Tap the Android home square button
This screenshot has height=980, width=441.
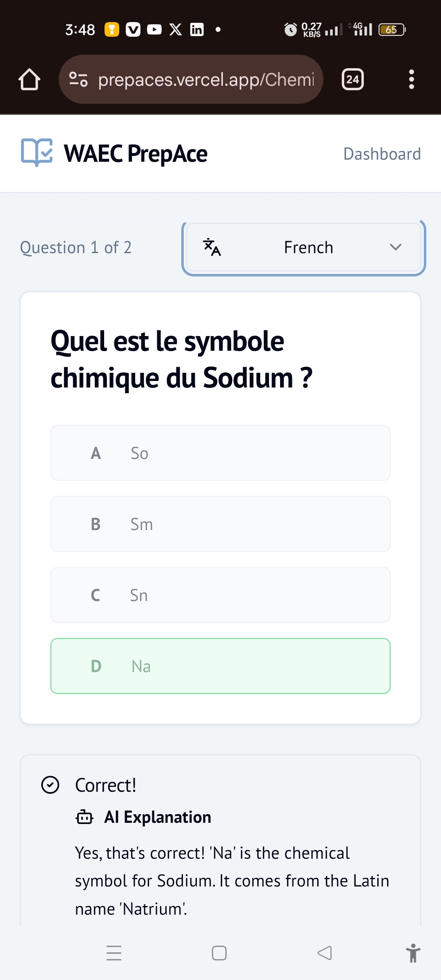pyautogui.click(x=219, y=953)
